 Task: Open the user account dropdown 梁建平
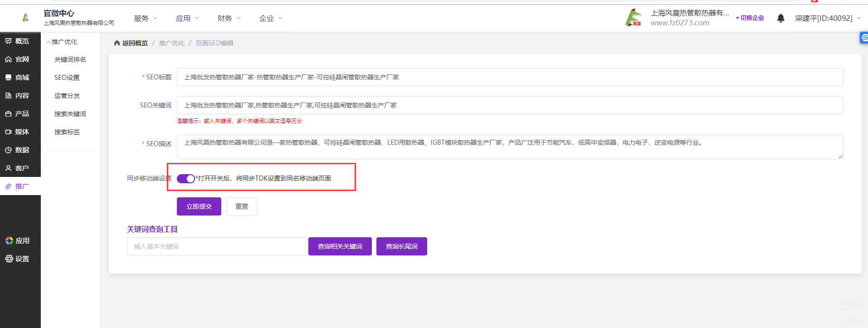pyautogui.click(x=828, y=19)
